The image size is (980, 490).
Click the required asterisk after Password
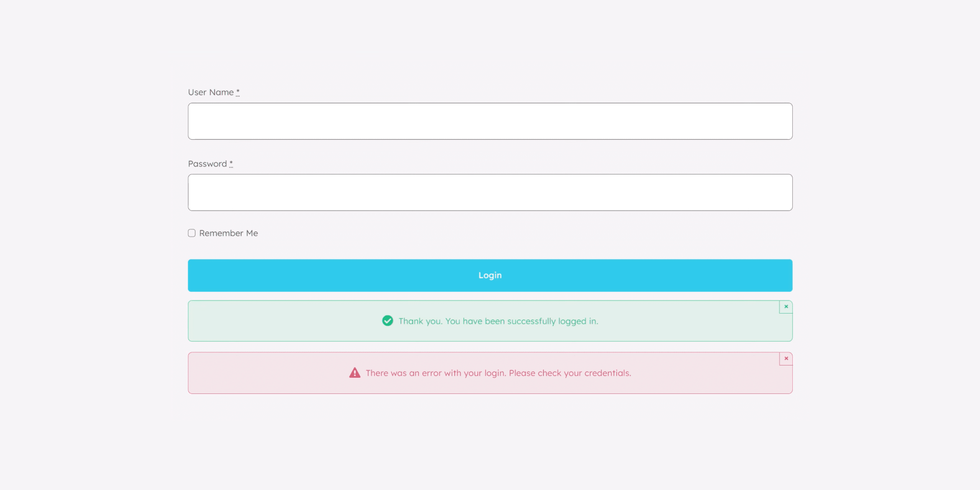click(230, 164)
